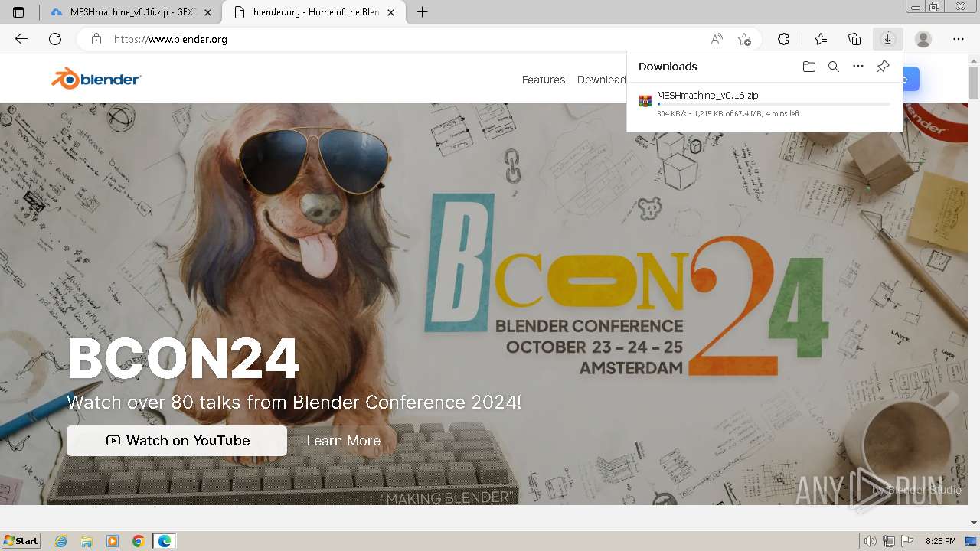Refresh the current page
This screenshot has width=980, height=551.
click(x=55, y=39)
